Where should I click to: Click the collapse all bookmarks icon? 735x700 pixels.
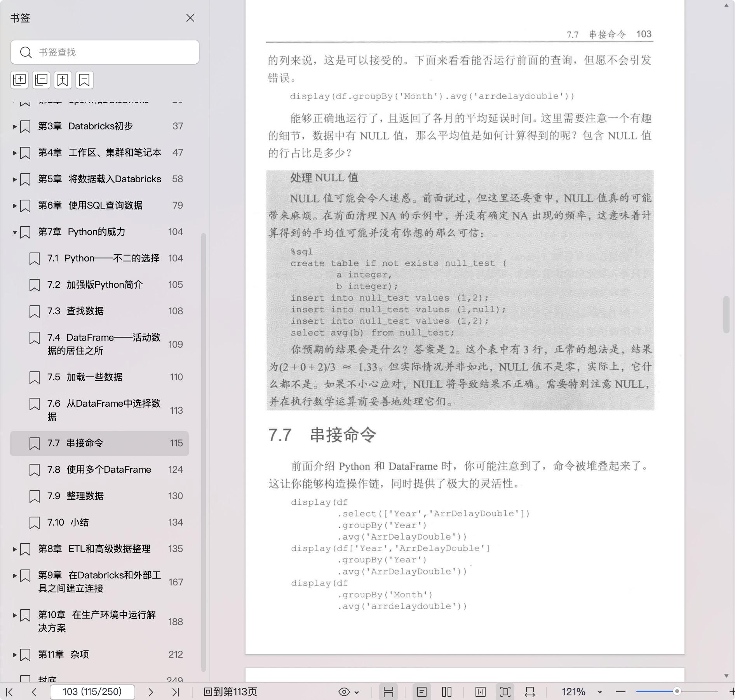pos(41,80)
